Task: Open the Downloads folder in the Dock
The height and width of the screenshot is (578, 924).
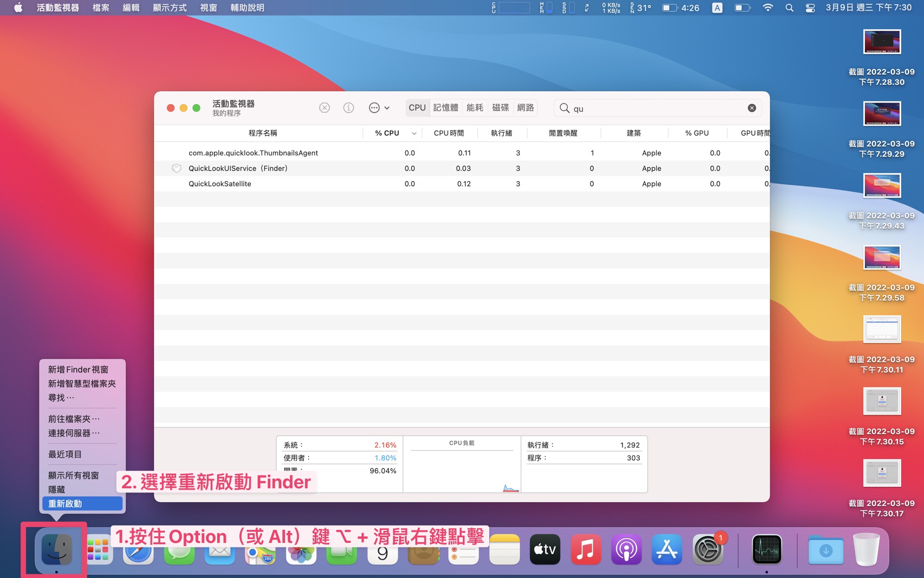Action: pos(826,549)
